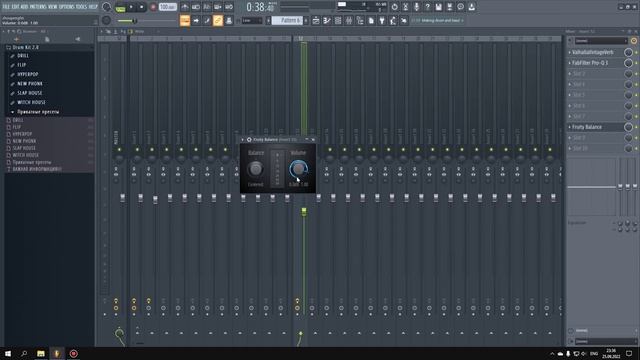Toggle blend recording overdub icon

(218, 7)
